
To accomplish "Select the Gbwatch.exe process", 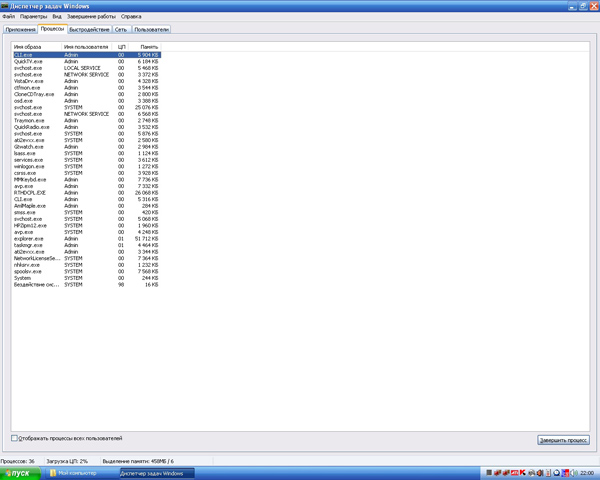I will [86, 147].
